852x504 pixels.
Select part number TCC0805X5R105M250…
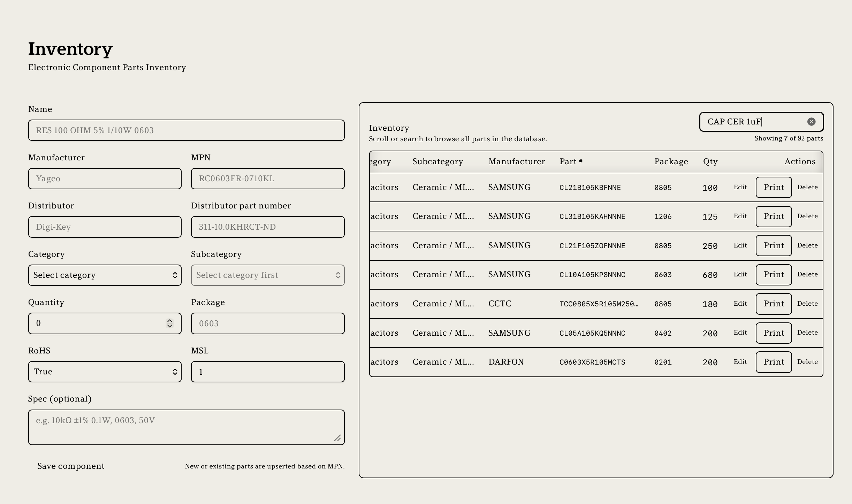[x=599, y=304]
